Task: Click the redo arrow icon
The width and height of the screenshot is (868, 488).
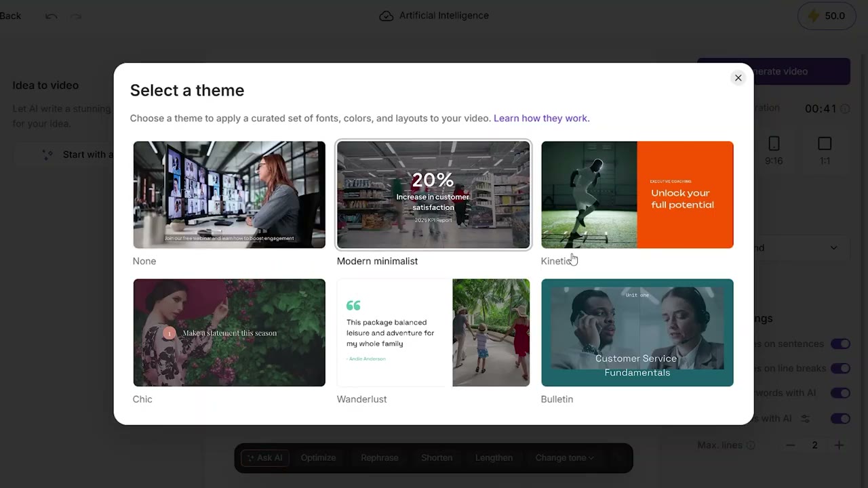Action: coord(76,16)
